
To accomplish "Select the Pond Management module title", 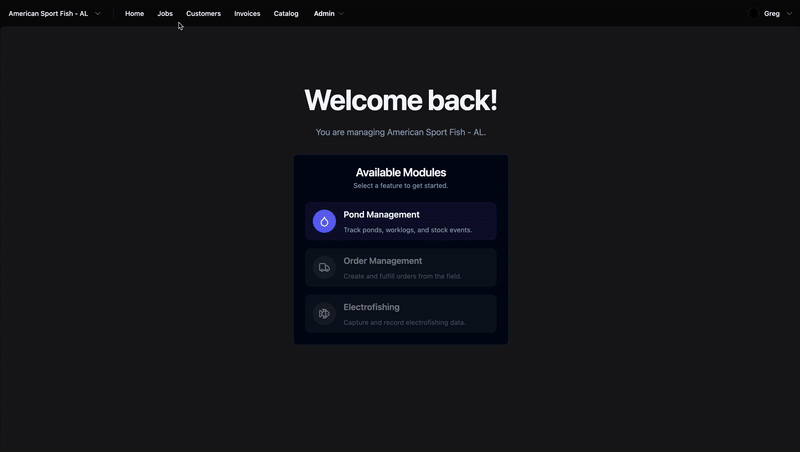I will click(x=381, y=214).
